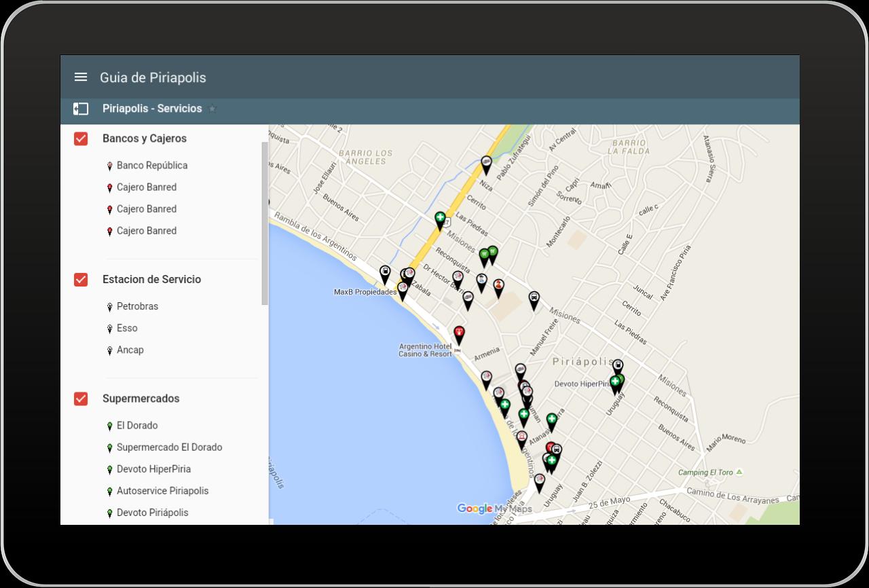Open the hamburger navigation menu

(x=81, y=77)
